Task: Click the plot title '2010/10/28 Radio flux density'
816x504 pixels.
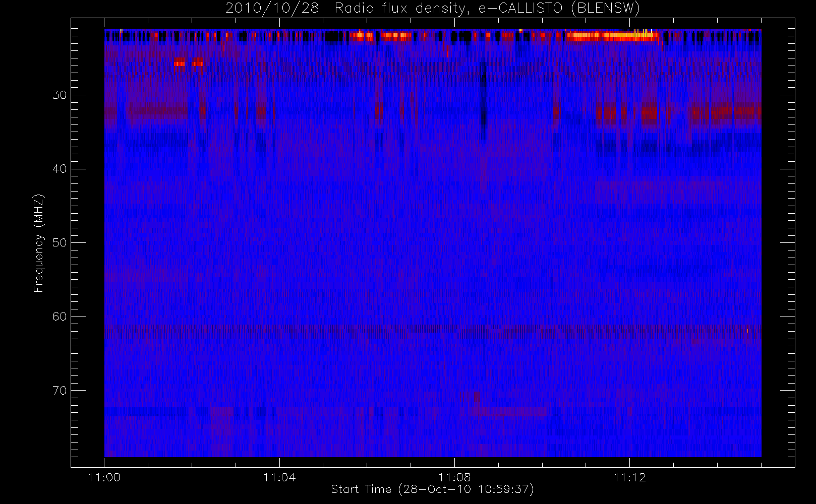Action: [x=433, y=8]
